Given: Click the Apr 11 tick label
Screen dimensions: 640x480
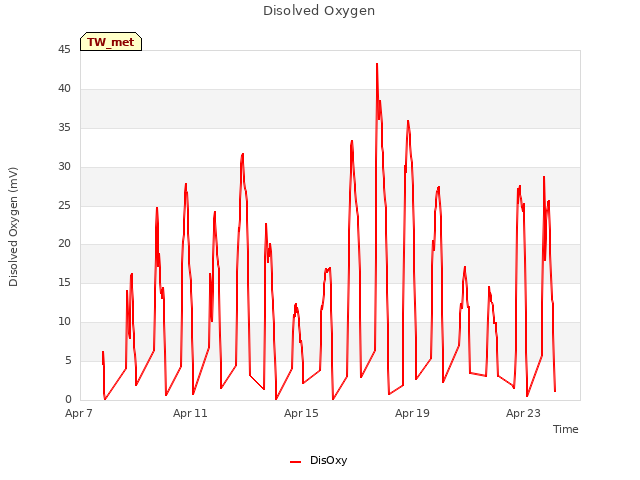Looking at the screenshot, I should point(190,413).
